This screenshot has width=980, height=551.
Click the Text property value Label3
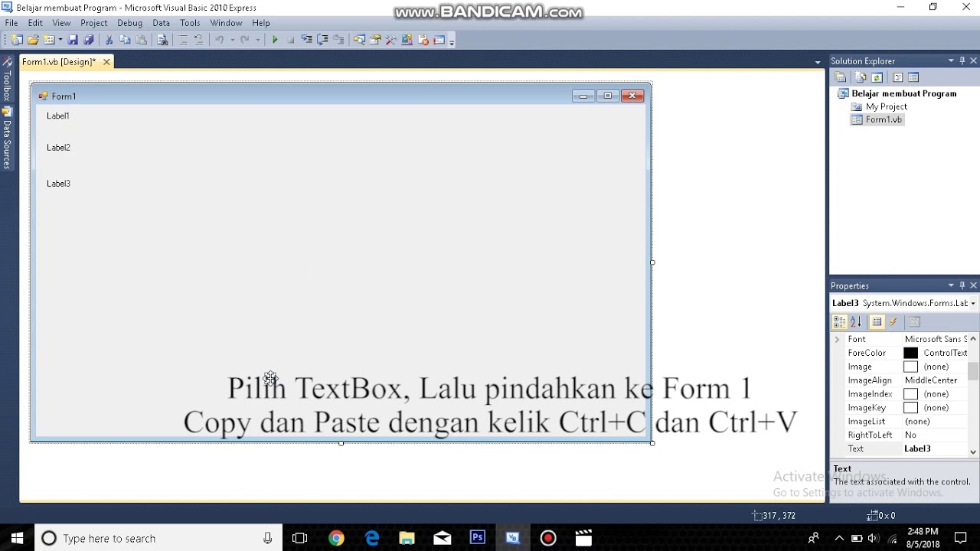[917, 449]
